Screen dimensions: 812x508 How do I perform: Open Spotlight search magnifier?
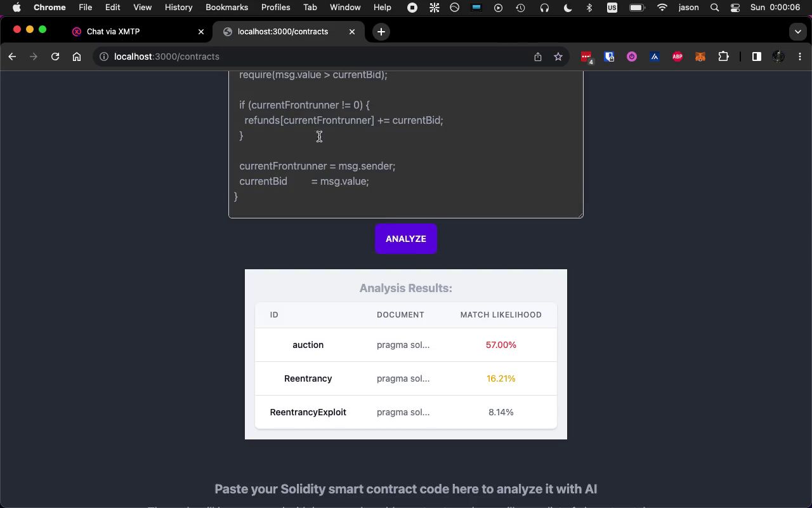[715, 8]
